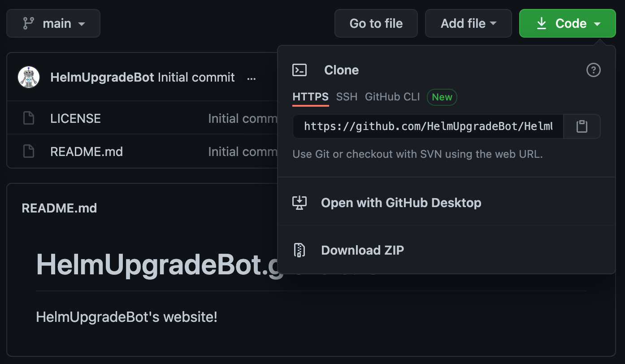Click the terminal icon next to Clone
The image size is (625, 364).
[x=299, y=70]
